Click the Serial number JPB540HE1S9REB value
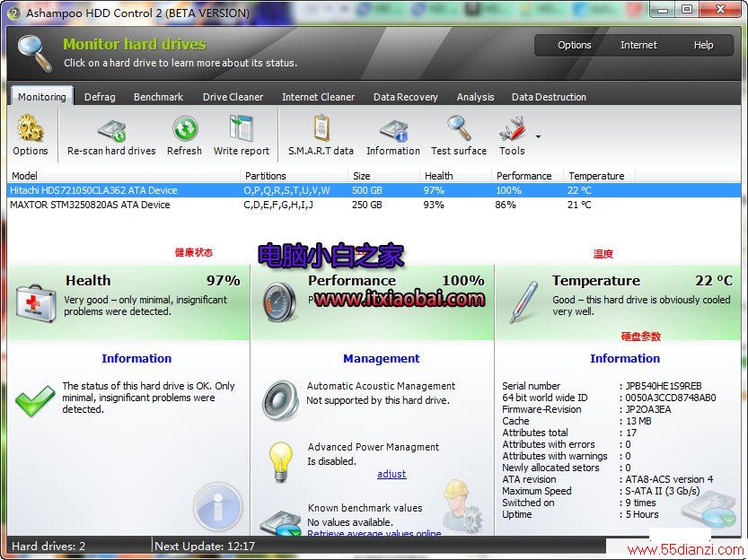 pos(664,386)
